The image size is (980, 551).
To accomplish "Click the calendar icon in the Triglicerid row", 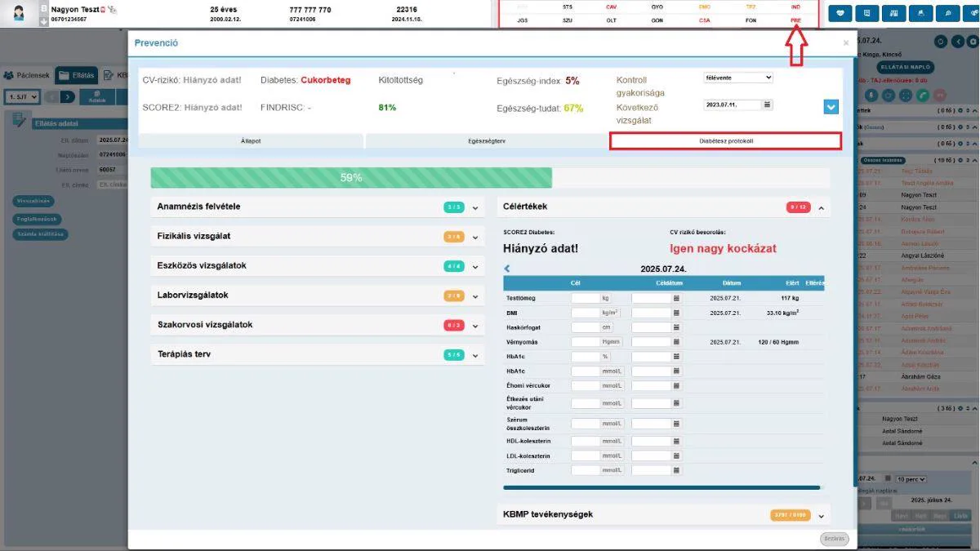I will (x=676, y=471).
